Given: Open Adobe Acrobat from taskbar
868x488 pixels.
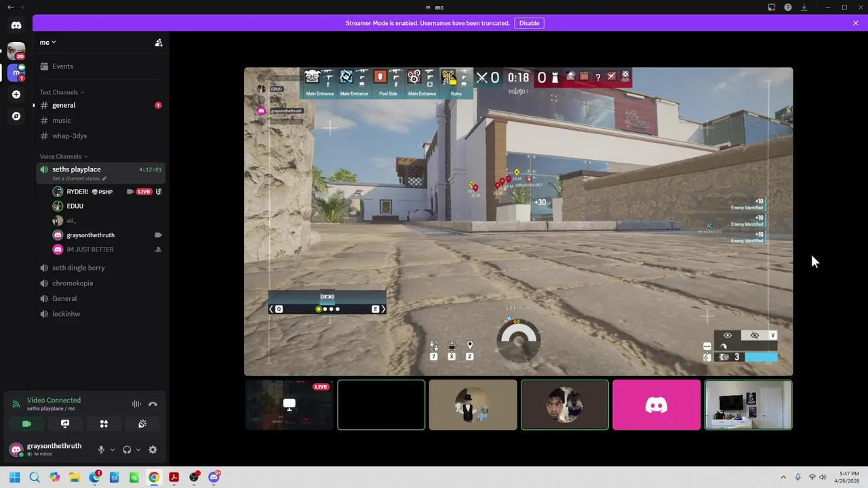Looking at the screenshot, I should [x=174, y=477].
